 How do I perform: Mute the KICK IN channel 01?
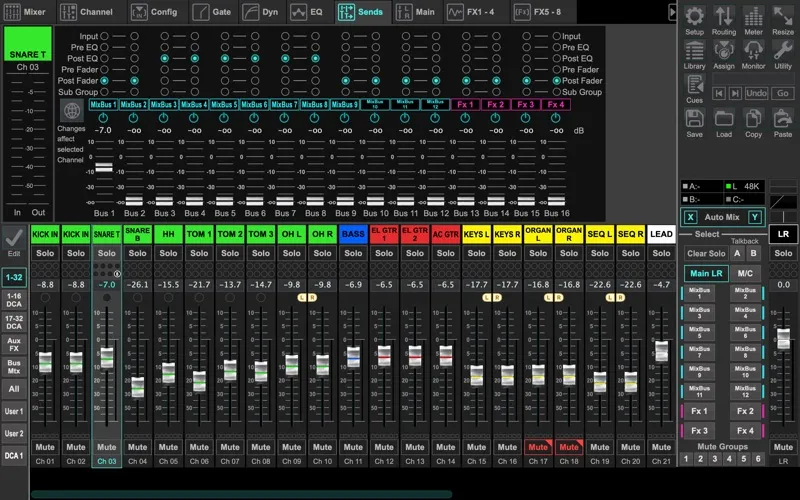[x=45, y=447]
